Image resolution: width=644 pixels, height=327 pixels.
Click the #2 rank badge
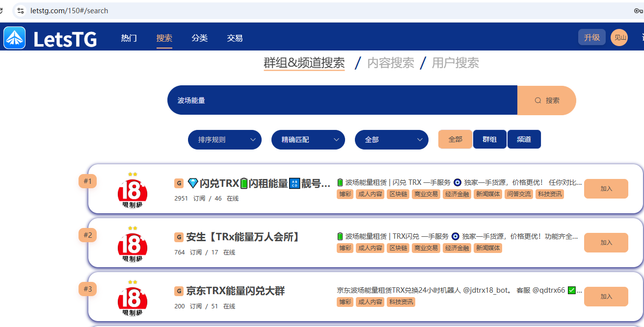pyautogui.click(x=87, y=235)
